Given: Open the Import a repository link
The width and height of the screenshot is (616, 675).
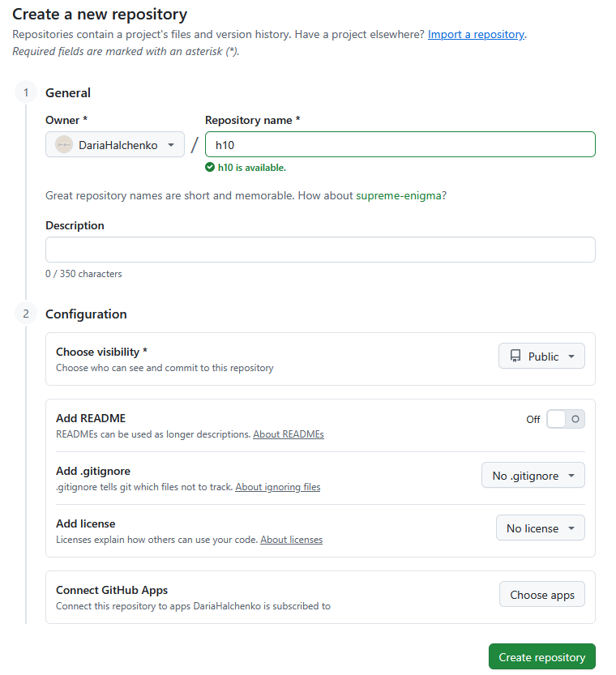Looking at the screenshot, I should [x=476, y=35].
